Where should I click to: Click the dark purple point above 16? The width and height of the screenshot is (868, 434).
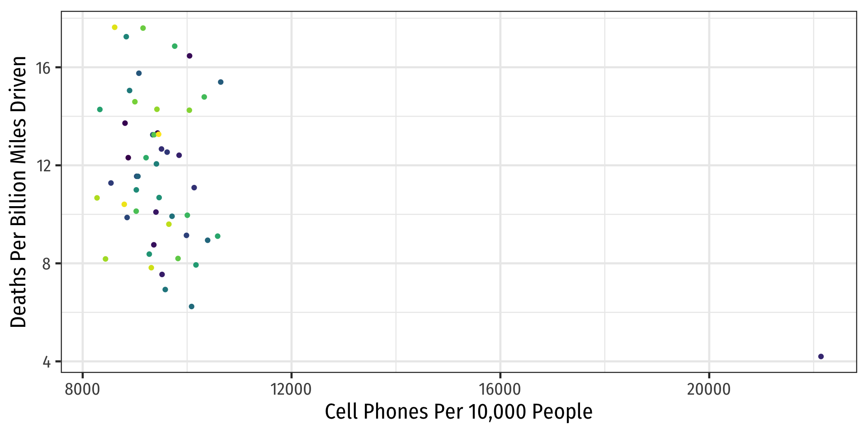(x=189, y=56)
